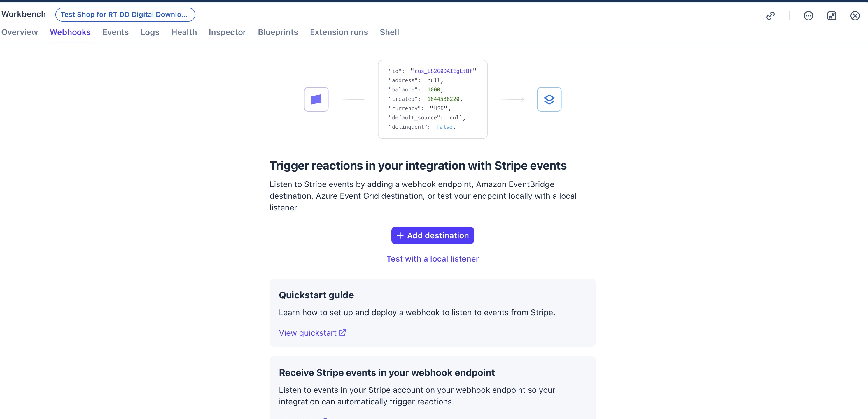Switch to the Blueprints tab
Image resolution: width=868 pixels, height=419 pixels.
click(278, 32)
